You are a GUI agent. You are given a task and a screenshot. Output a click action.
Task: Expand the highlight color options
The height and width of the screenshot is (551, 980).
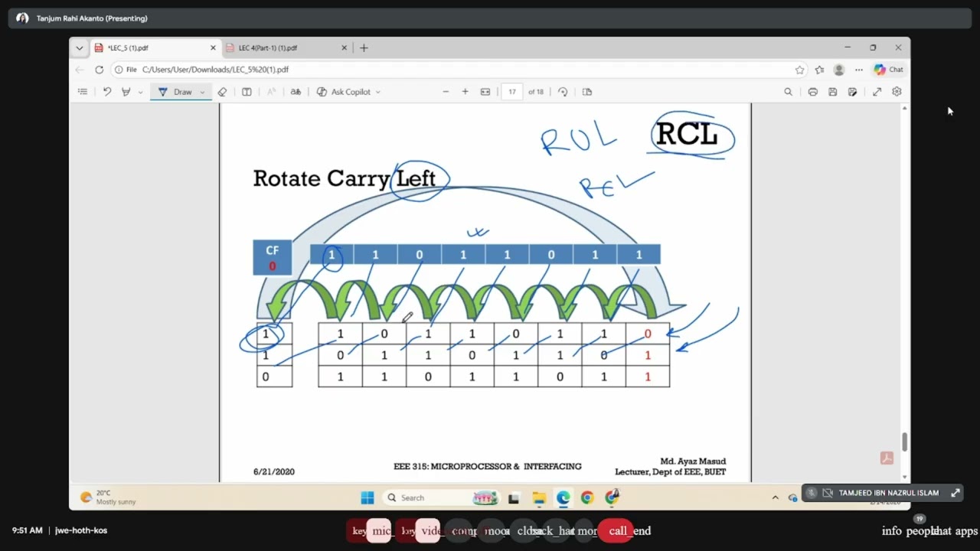(x=140, y=92)
